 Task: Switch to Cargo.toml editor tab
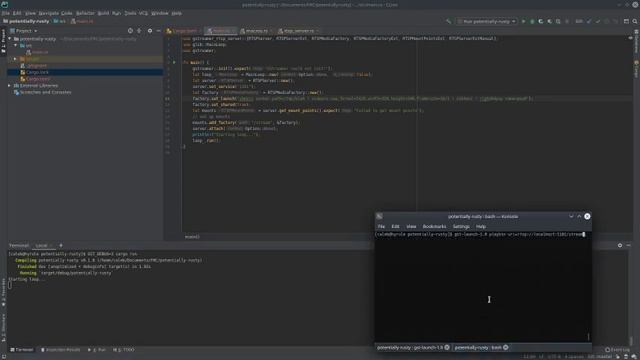[x=182, y=31]
